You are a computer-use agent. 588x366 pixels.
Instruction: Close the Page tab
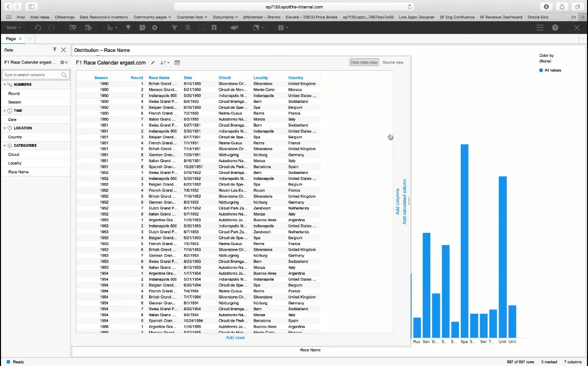pos(20,39)
